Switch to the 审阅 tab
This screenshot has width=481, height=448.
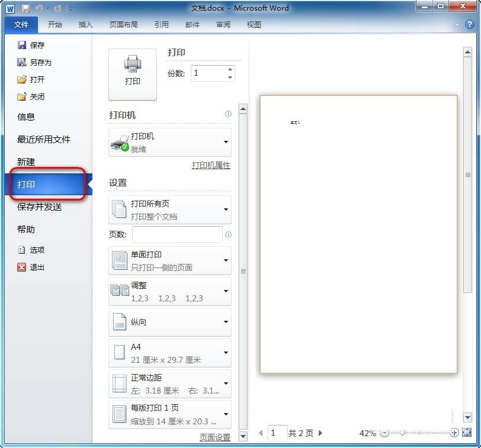[223, 24]
